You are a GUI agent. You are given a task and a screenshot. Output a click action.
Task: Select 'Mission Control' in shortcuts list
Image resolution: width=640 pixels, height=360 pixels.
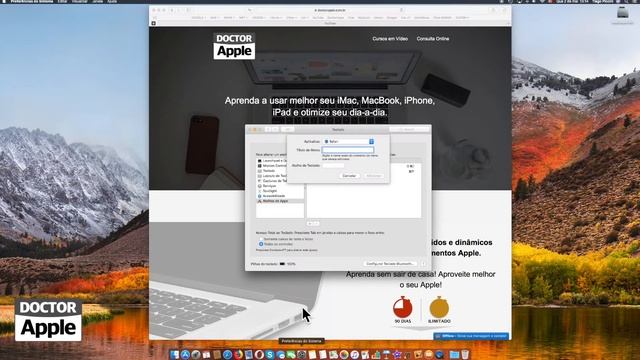pyautogui.click(x=272, y=166)
